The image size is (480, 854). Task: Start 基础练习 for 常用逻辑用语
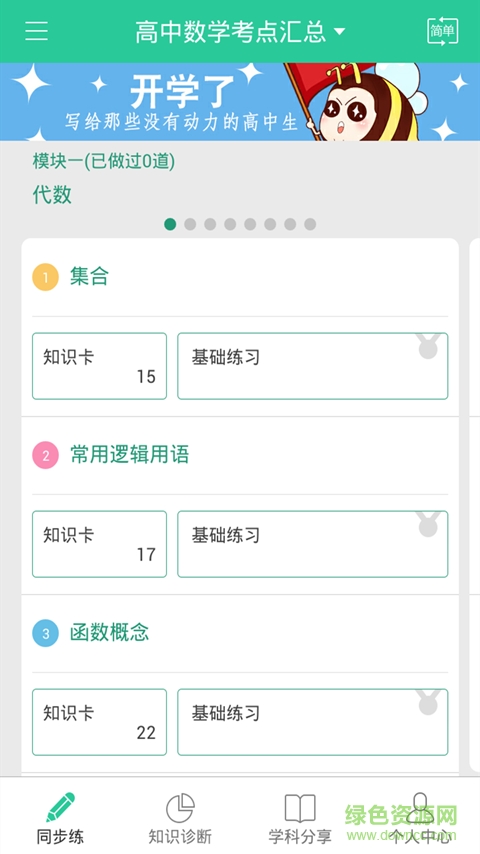[x=313, y=544]
